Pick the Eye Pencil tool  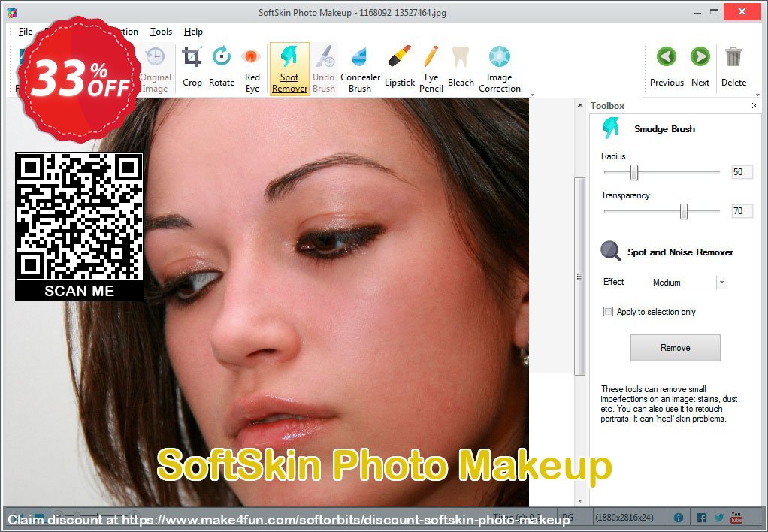point(431,68)
